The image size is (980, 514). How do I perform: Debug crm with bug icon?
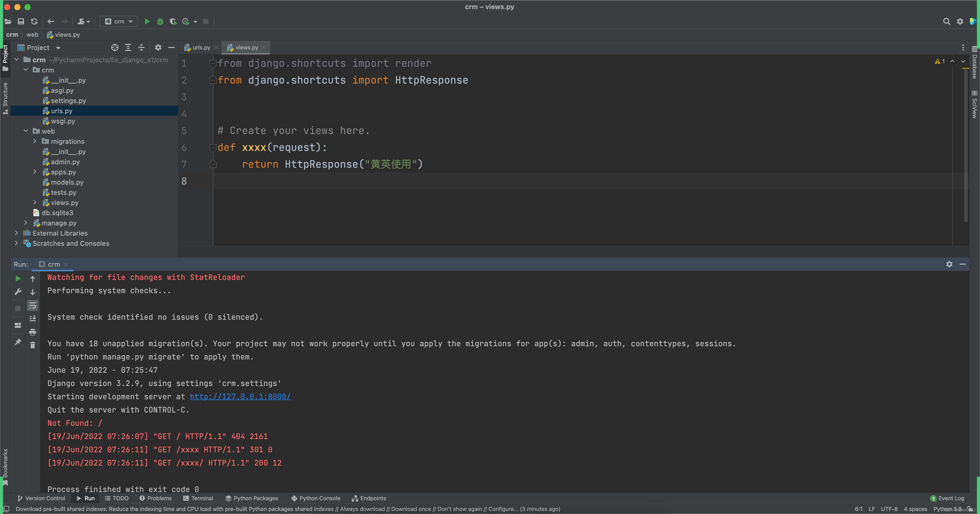160,22
